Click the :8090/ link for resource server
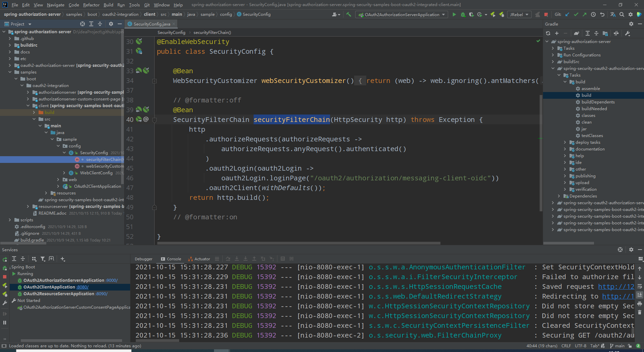Screen dimensions: 644x352 102,294
